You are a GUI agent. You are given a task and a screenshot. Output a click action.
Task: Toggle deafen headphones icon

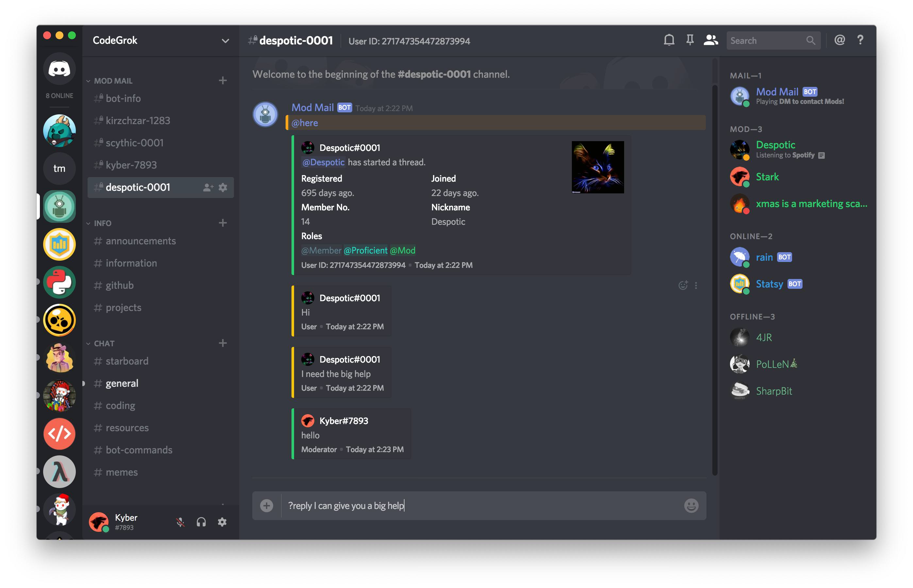pos(201,522)
